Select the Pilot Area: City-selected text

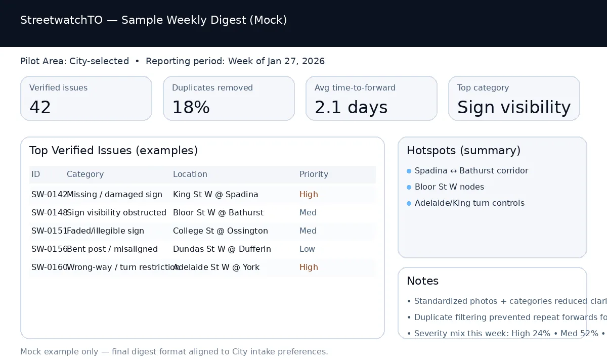click(75, 61)
